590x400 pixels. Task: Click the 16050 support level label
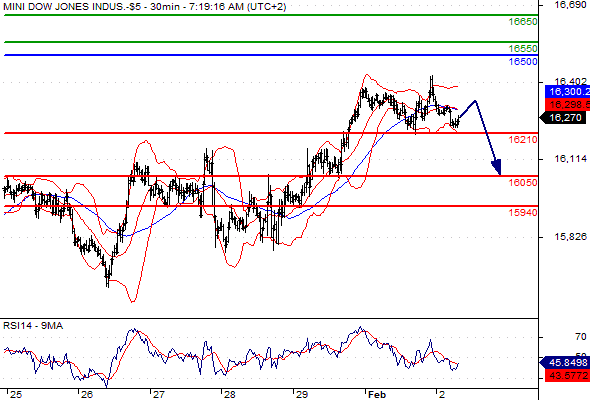coord(523,183)
